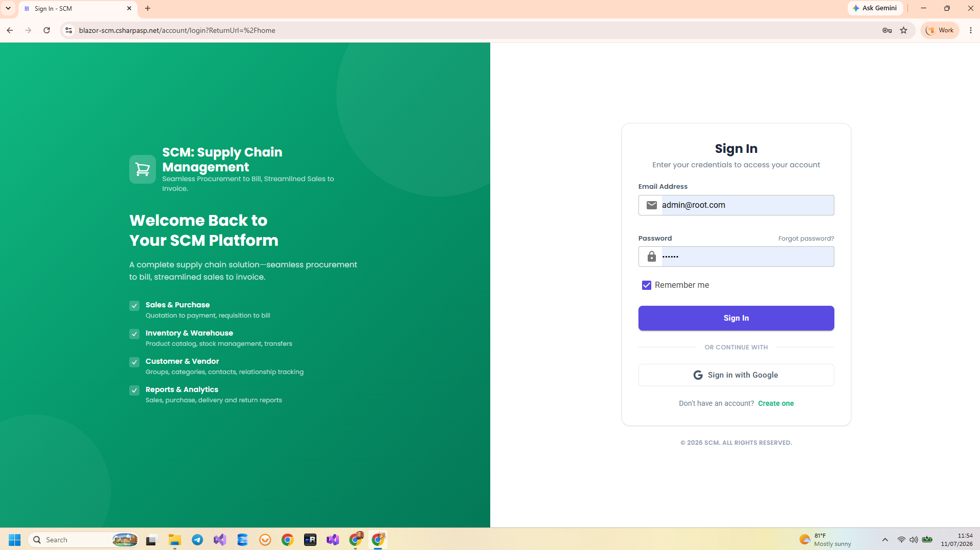Open the saved password key icon
The image size is (980, 550).
887,30
